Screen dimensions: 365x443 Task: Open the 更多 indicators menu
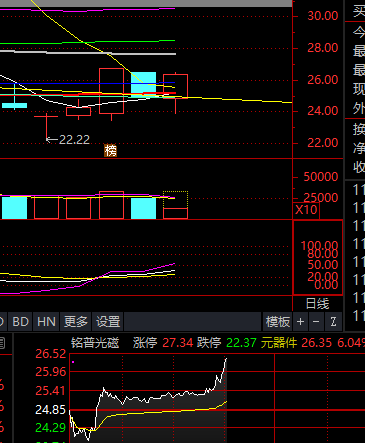(76, 322)
